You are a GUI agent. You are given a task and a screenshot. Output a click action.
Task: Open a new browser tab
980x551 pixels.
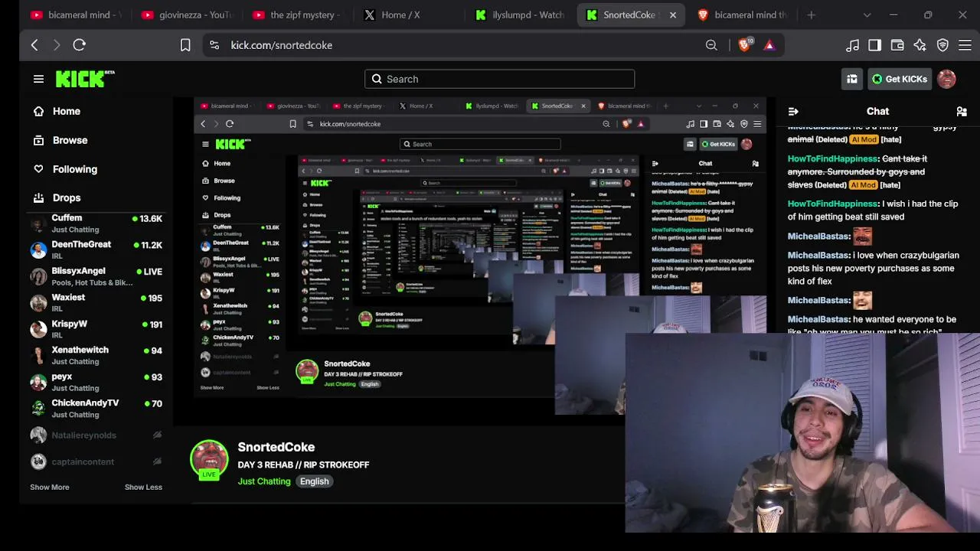pyautogui.click(x=812, y=15)
